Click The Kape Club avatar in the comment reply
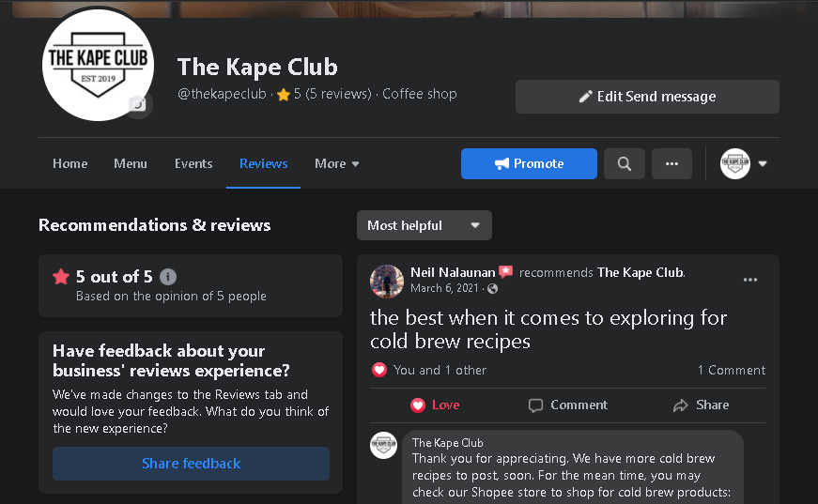 pyautogui.click(x=383, y=445)
